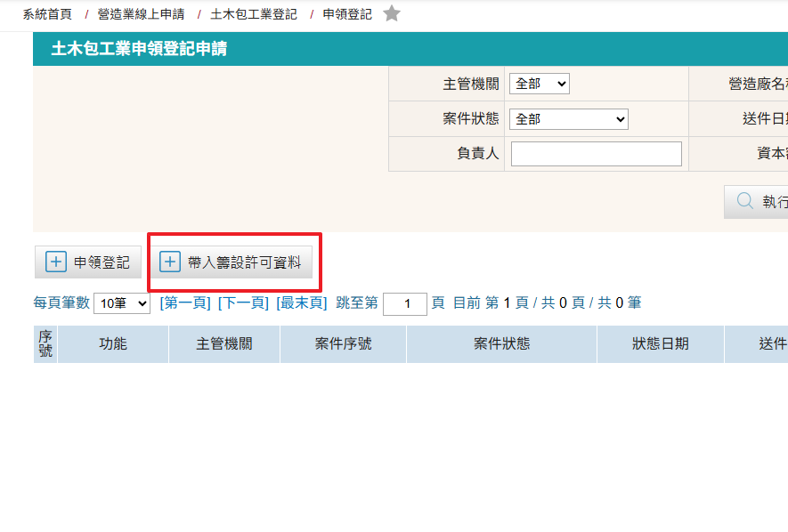The height and width of the screenshot is (532, 788).
Task: Click the favorite star icon in breadcrumb
Action: [392, 14]
